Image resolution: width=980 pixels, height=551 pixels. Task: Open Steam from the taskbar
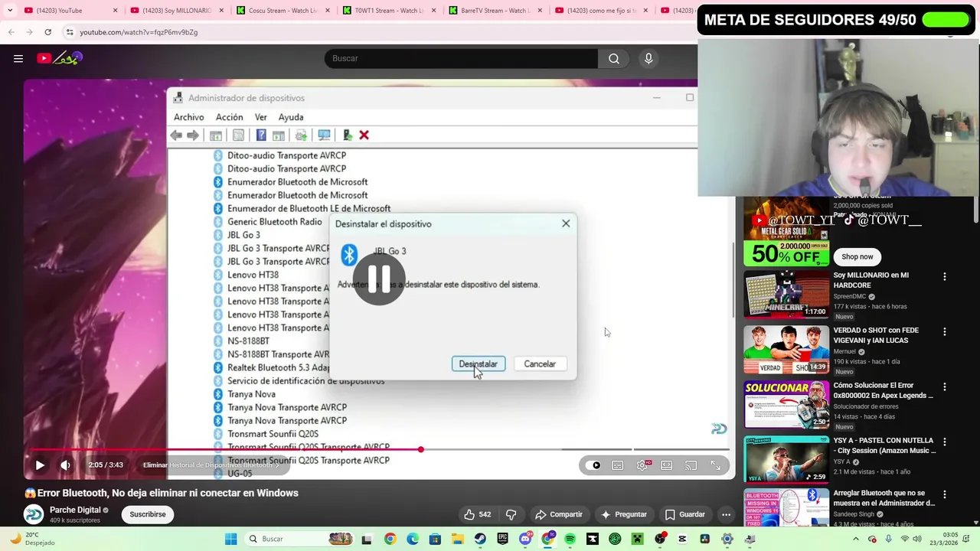[480, 539]
